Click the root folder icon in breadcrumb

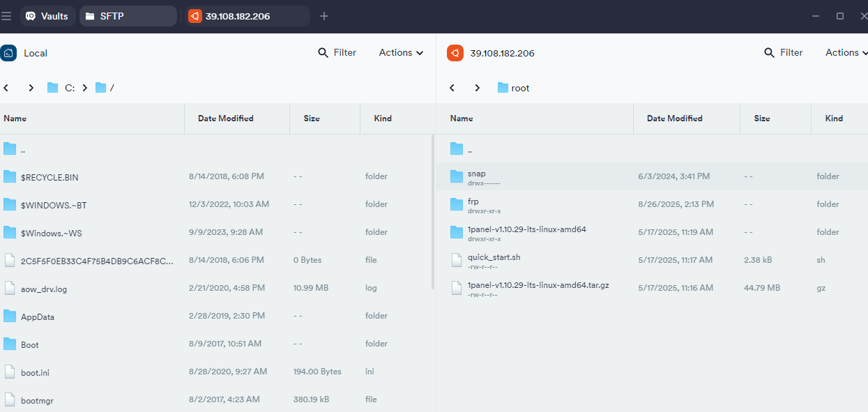tap(503, 88)
